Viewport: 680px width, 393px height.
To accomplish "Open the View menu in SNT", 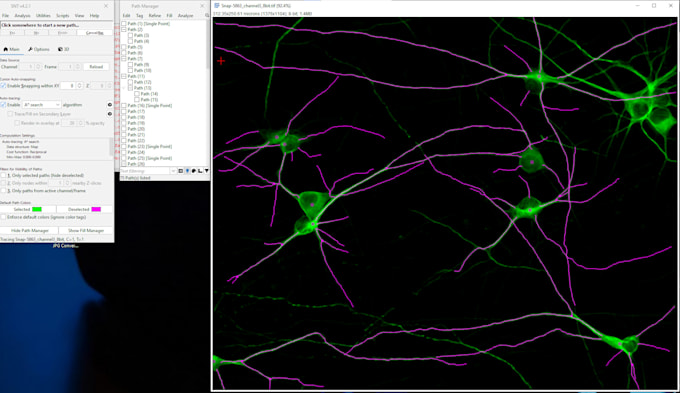I will coord(79,16).
